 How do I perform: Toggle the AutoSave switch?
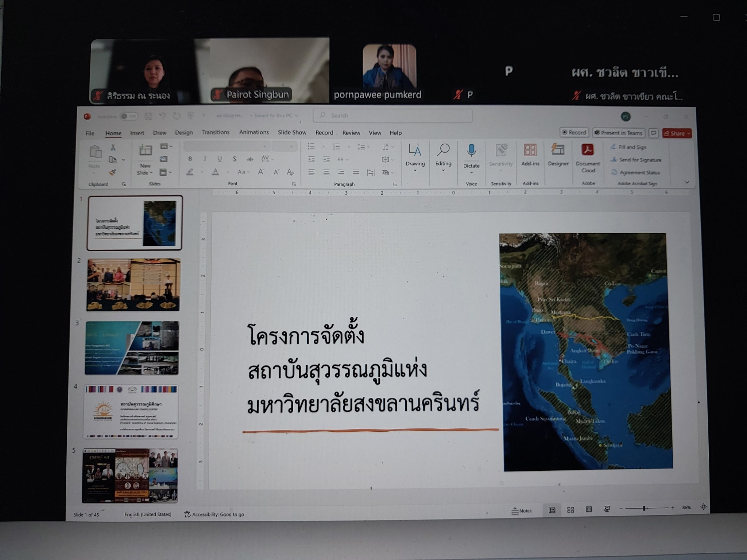(x=128, y=117)
